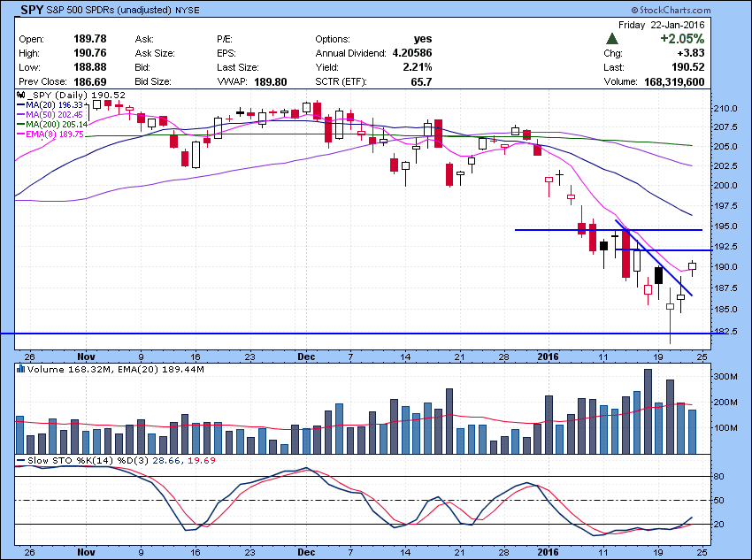The width and height of the screenshot is (752, 560).
Task: Click the 210.0 price axis label
Action: 725,108
